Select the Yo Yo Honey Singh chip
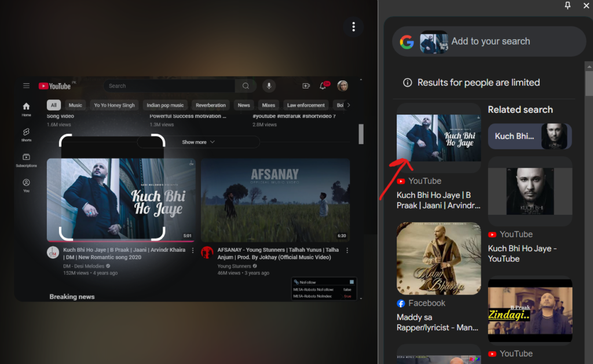 114,105
